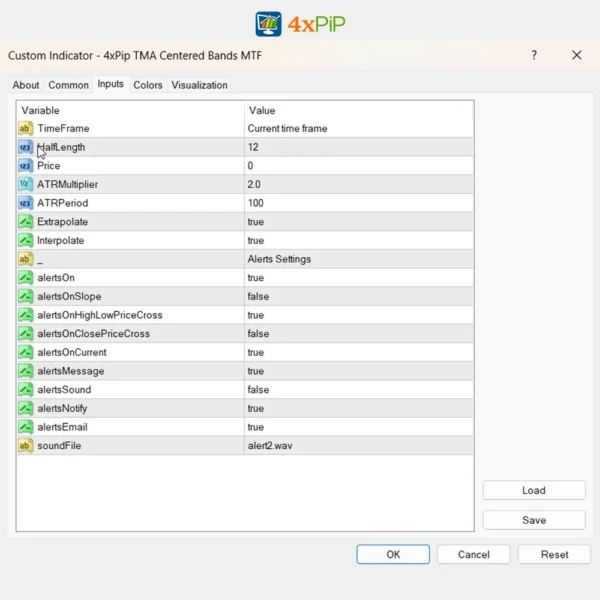Toggle the alertsOnSlope false value

(258, 297)
